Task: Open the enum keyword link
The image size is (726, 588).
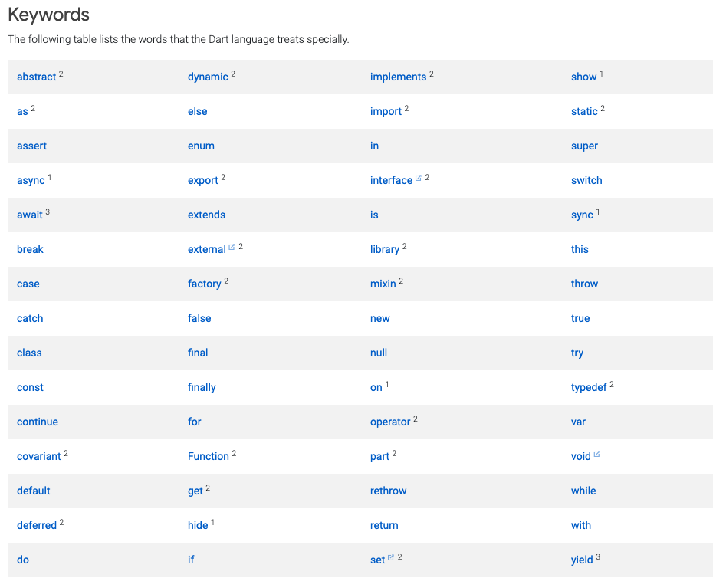Action: tap(201, 146)
